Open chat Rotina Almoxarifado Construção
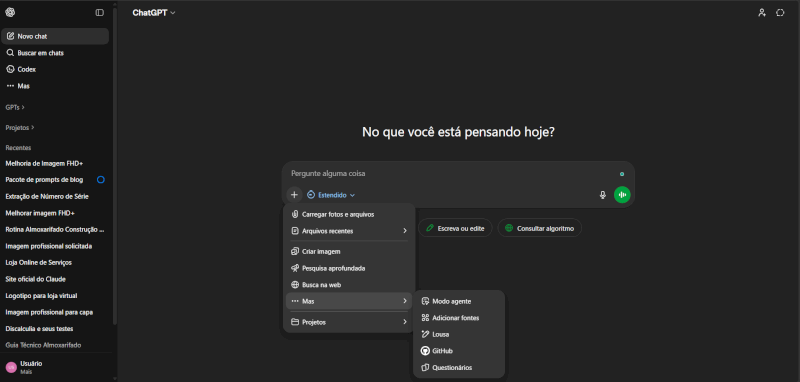This screenshot has height=382, width=800. pos(55,230)
